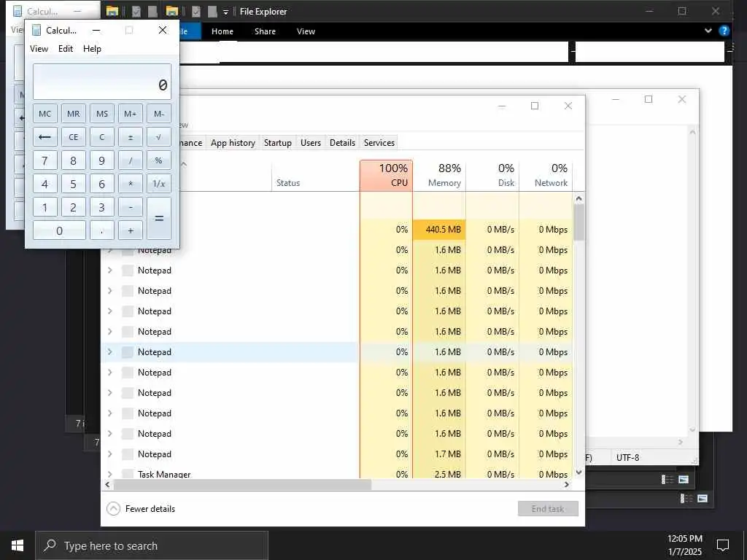Open the View tab in File Explorer
This screenshot has height=560, width=747.
(x=306, y=31)
